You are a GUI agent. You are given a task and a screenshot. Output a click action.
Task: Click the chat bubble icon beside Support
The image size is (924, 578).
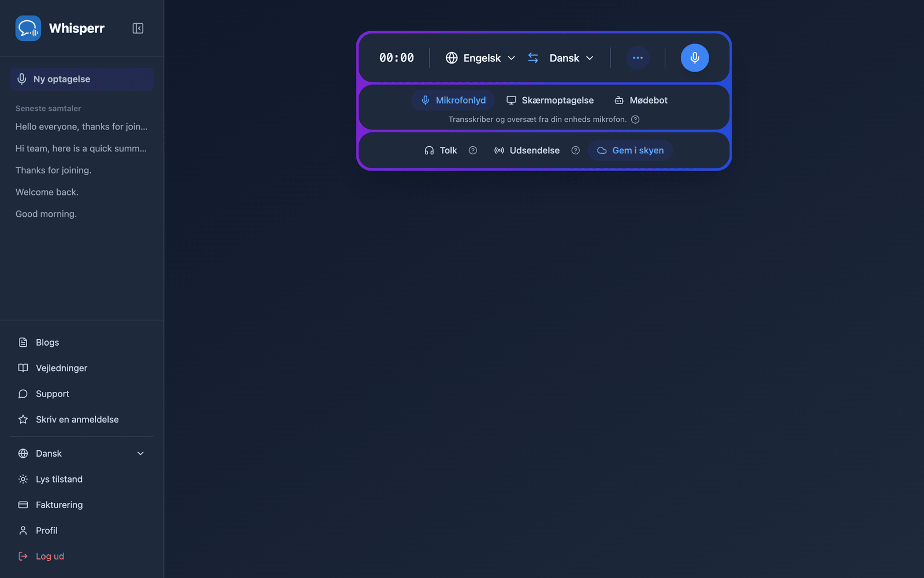[23, 394]
